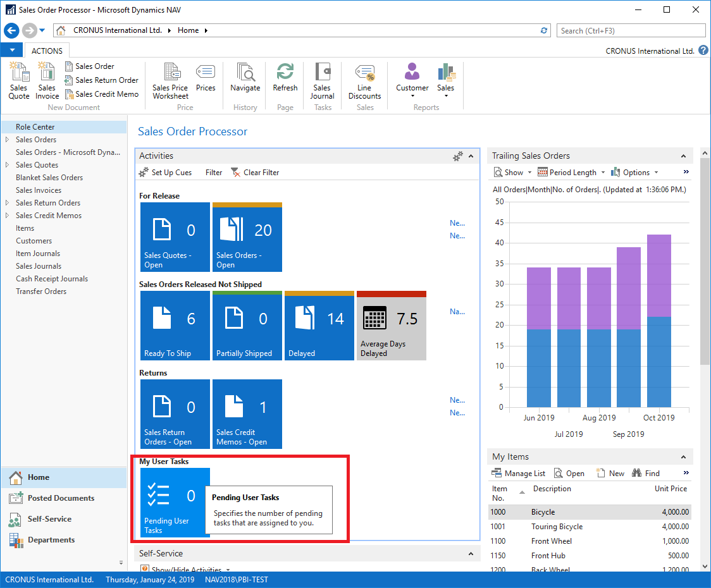This screenshot has width=711, height=588.
Task: Open Sales Credit Memos - Open tile
Action: pos(247,414)
